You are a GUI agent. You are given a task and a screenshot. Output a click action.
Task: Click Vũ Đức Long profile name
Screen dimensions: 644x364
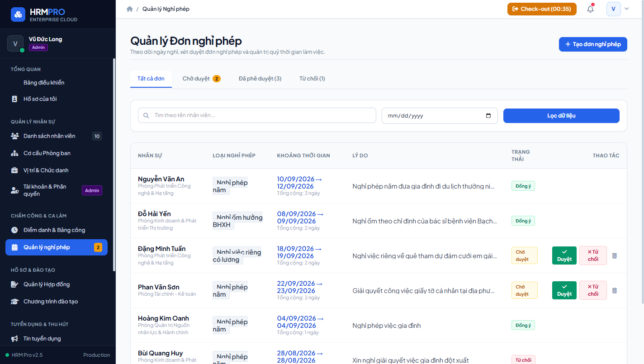(45, 39)
